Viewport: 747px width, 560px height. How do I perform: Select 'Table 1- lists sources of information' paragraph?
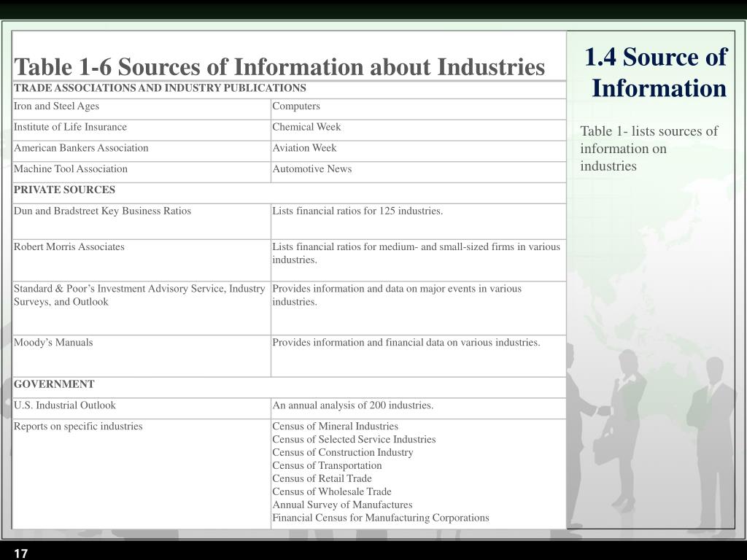click(x=649, y=149)
